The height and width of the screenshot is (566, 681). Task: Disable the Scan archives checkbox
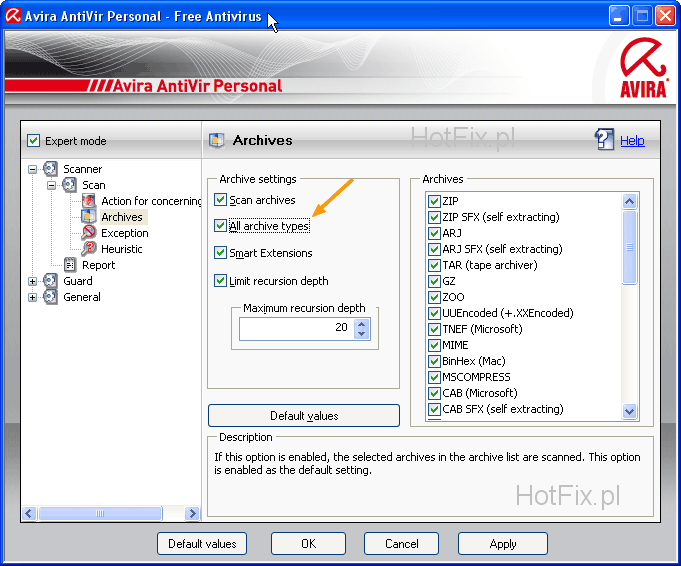(x=221, y=200)
